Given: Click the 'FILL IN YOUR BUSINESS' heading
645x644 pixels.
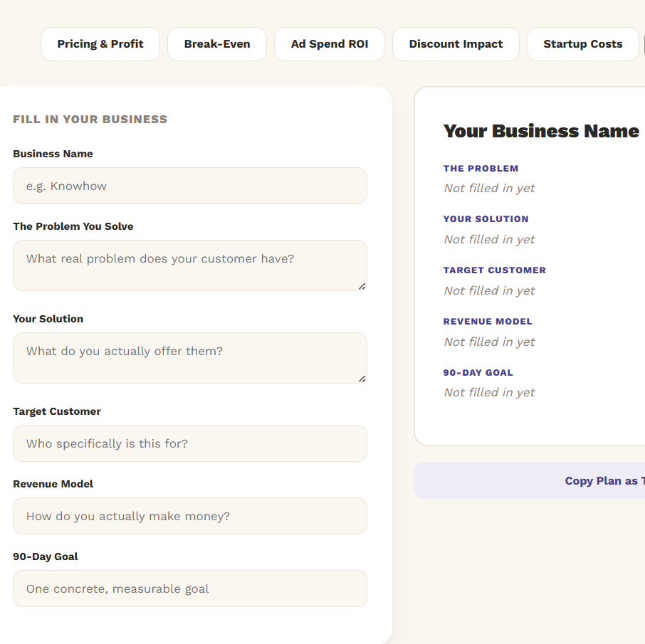Looking at the screenshot, I should coord(90,120).
